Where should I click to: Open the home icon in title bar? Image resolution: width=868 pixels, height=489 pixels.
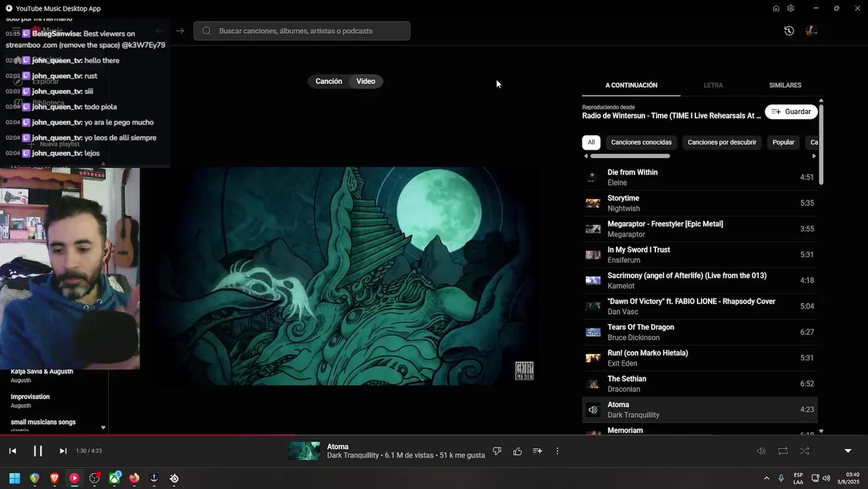776,8
